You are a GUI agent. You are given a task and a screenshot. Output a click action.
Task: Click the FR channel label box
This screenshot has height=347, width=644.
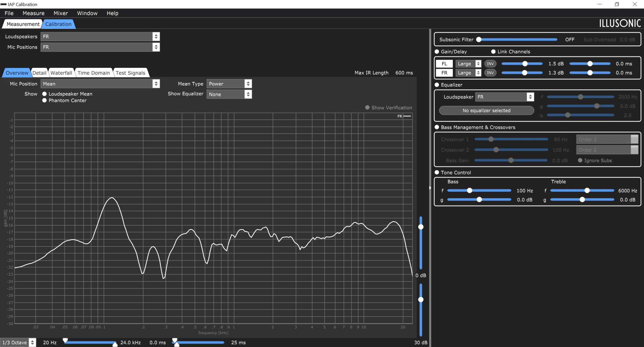coord(444,73)
